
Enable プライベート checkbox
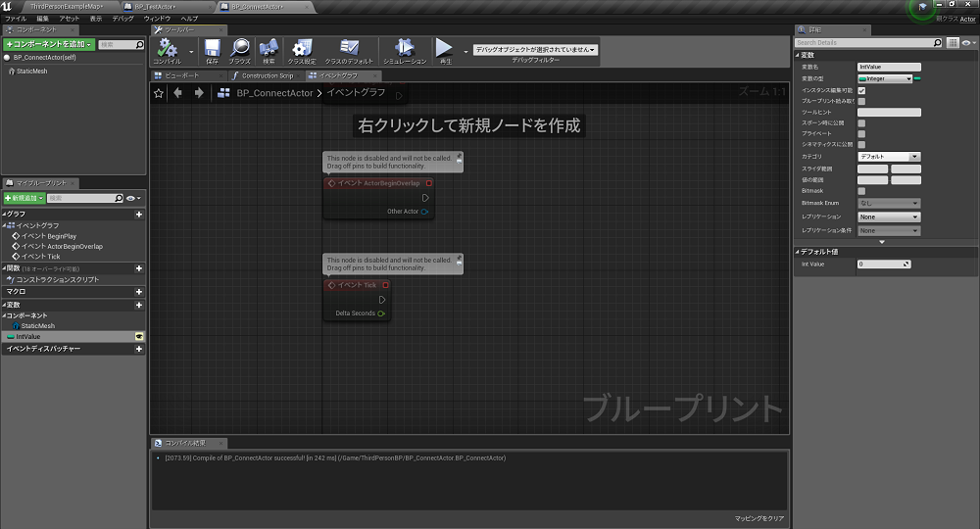[861, 133]
